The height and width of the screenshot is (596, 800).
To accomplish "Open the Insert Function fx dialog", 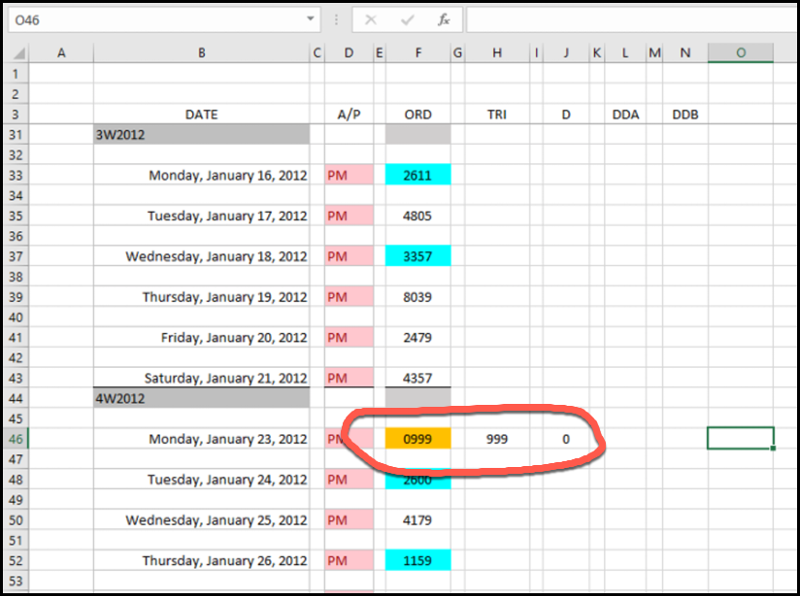I will coord(443,19).
